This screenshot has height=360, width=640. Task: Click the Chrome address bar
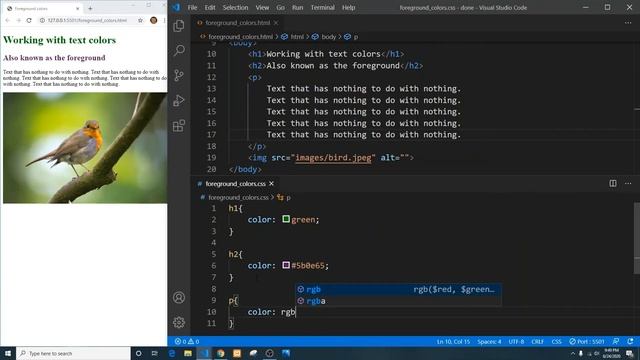87,20
